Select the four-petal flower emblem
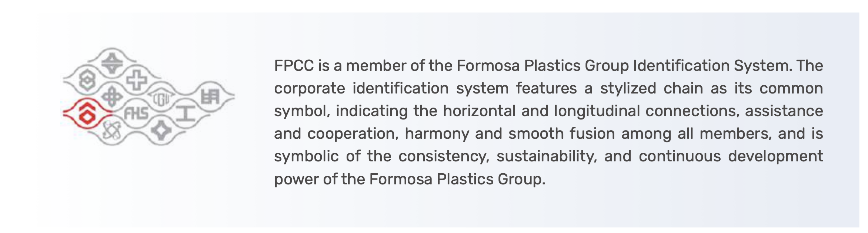The image size is (868, 233). coord(112,97)
